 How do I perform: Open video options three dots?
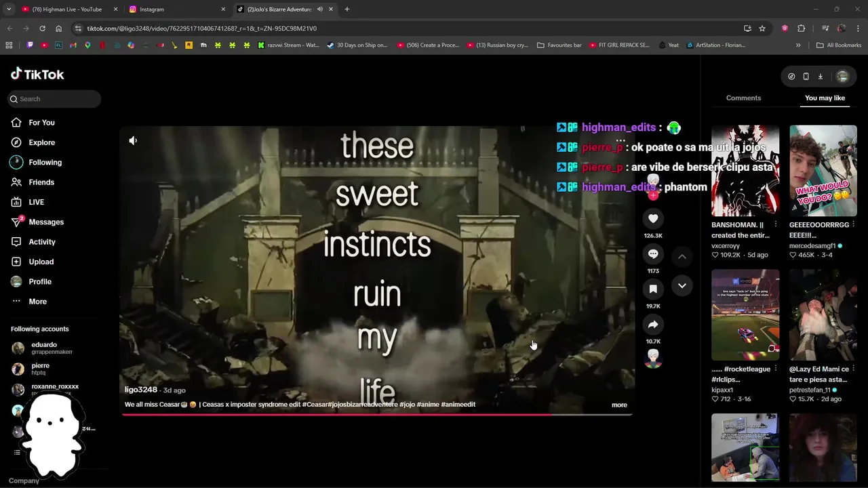pos(620,140)
